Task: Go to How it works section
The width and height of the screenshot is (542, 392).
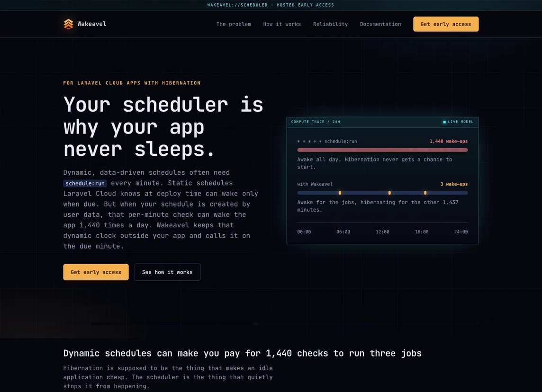Action: (x=282, y=24)
